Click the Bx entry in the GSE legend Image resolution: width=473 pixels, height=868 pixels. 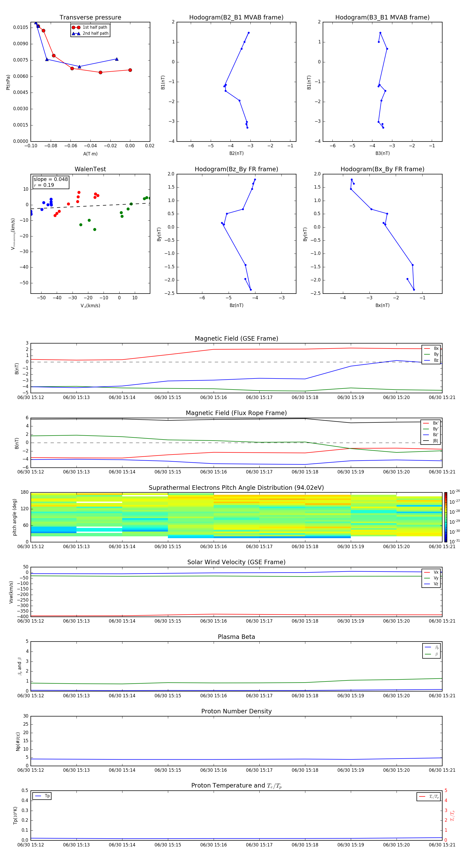pos(431,349)
